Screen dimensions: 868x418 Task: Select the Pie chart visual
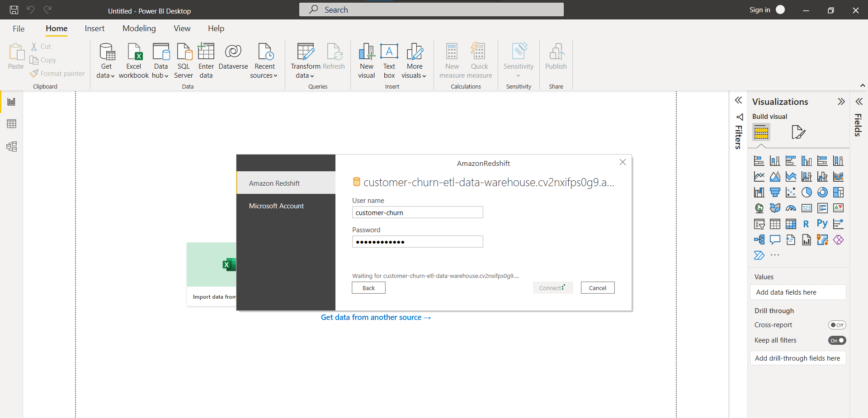[807, 193]
